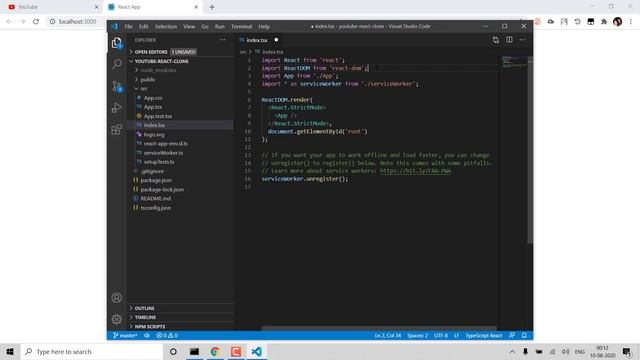Change Spaces: 2 indentation setting

(x=418, y=336)
